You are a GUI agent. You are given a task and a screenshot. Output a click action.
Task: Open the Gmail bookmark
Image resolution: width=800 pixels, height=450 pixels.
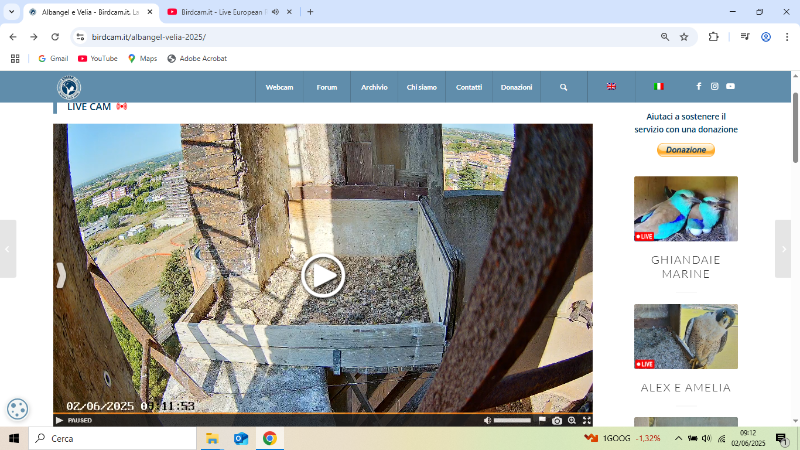click(x=53, y=59)
